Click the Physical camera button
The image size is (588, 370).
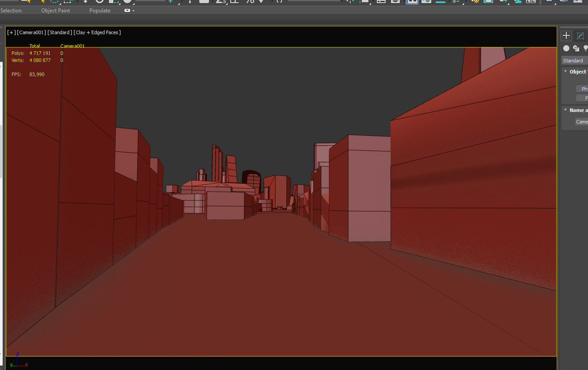(582, 89)
